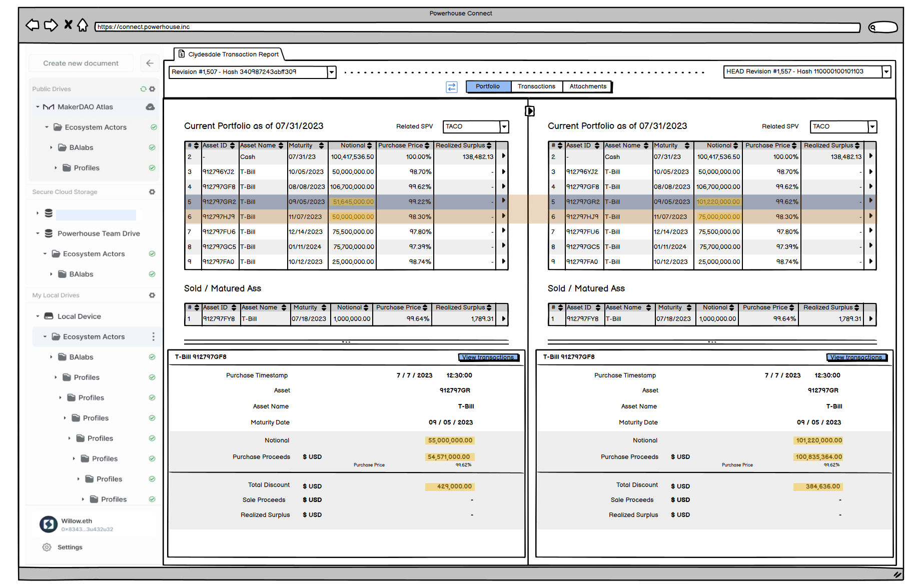Screen dimensions: 924x586
Task: Open Ecosystem Actors three-dot menu under Local Device
Action: click(153, 337)
